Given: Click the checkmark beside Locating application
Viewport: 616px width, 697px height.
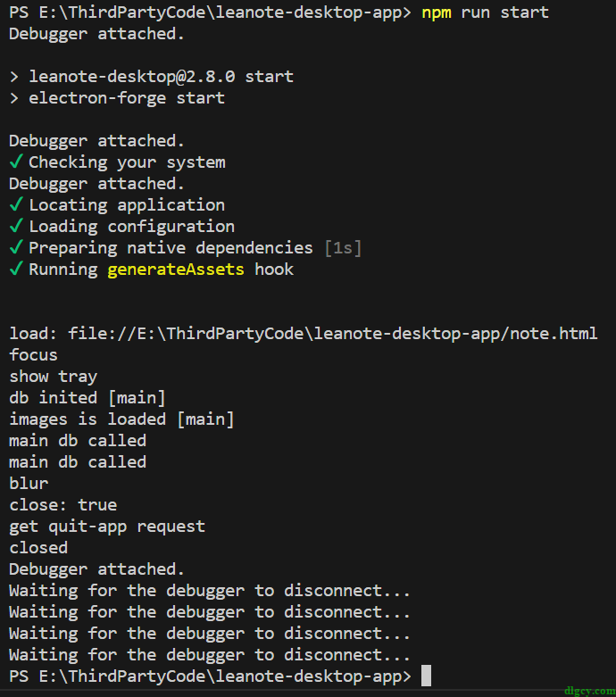Looking at the screenshot, I should 16,204.
